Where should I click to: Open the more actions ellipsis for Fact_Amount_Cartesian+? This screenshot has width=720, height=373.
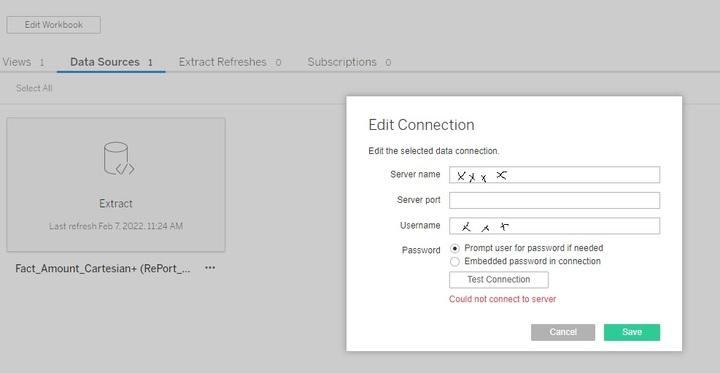click(x=210, y=268)
